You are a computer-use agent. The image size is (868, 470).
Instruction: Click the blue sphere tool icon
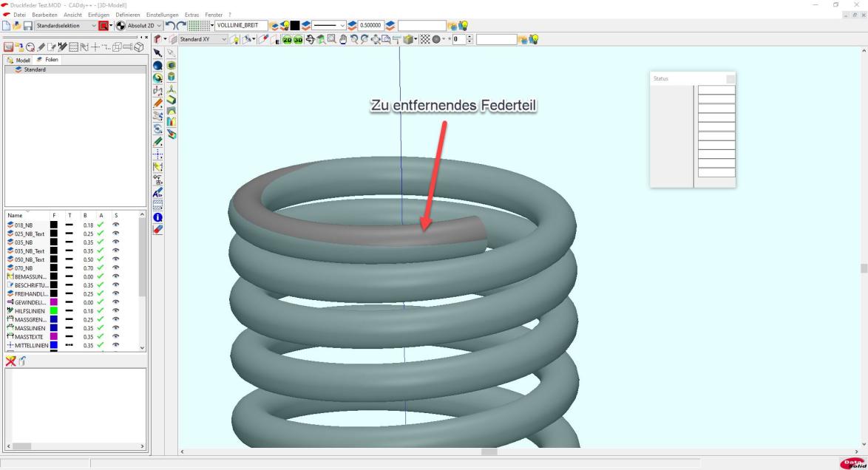(157, 65)
